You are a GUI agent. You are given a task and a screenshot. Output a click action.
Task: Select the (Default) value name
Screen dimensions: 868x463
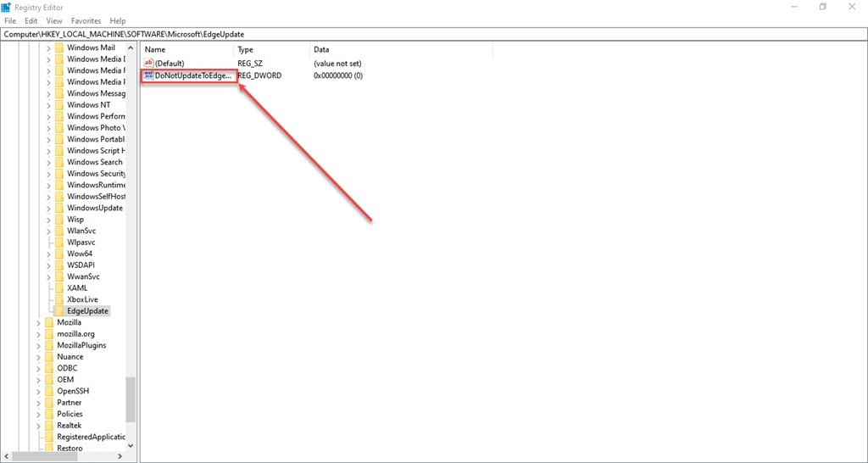click(170, 64)
